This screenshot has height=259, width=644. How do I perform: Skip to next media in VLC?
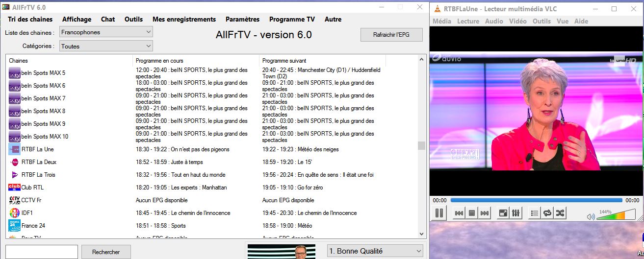pyautogui.click(x=485, y=213)
